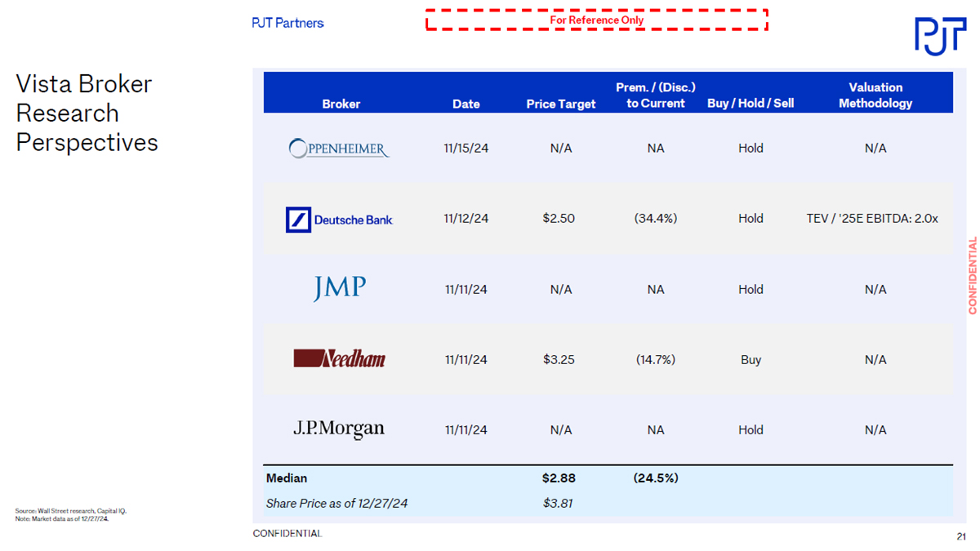Image resolution: width=980 pixels, height=551 pixels.
Task: Click the J.P.Morgan row date 11/11/24
Action: [x=466, y=430]
